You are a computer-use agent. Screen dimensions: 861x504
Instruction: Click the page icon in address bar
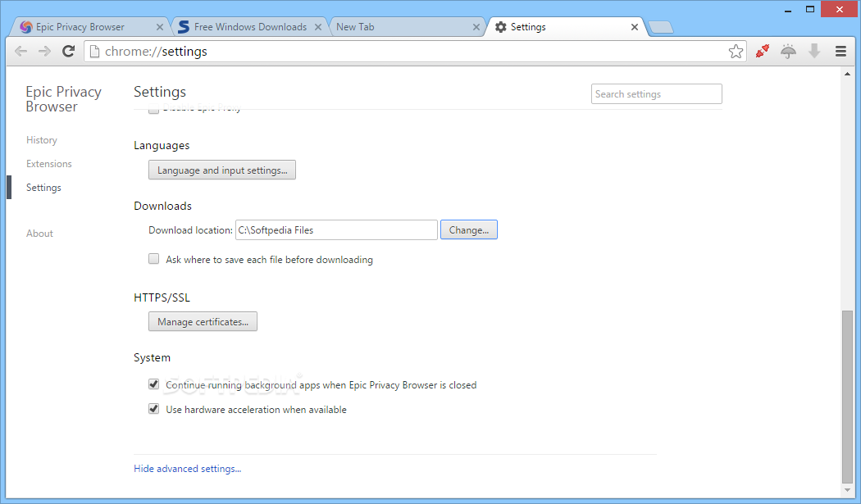pyautogui.click(x=94, y=52)
